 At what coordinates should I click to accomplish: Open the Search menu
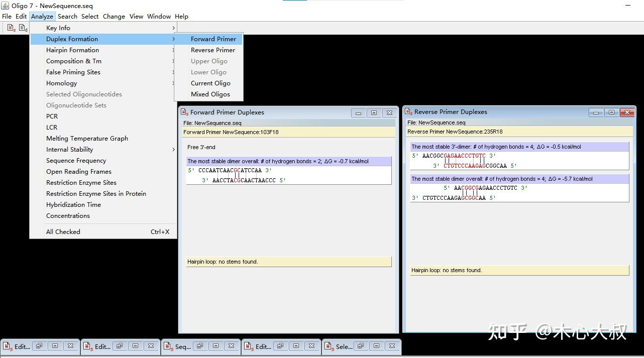point(68,17)
